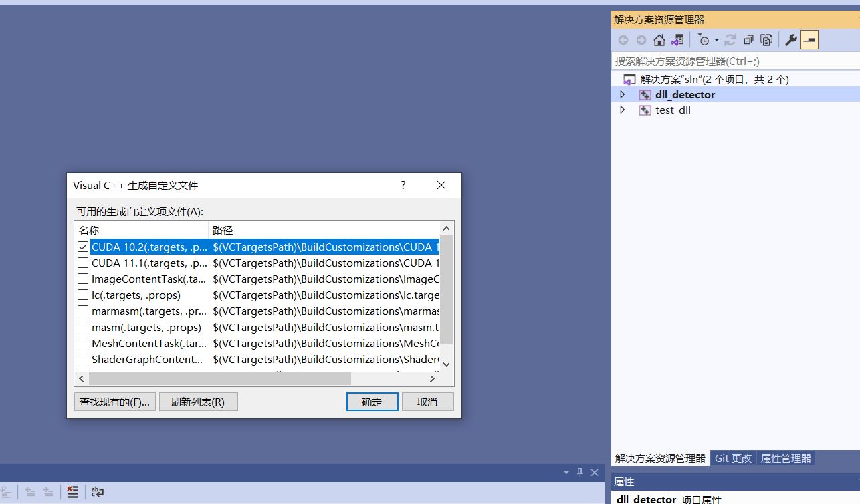Select the CUDA 10.2 path cell
Image resolution: width=860 pixels, height=504 pixels.
click(326, 247)
